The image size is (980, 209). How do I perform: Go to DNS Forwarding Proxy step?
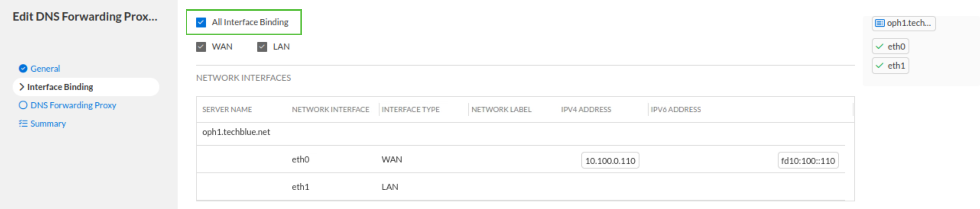73,105
